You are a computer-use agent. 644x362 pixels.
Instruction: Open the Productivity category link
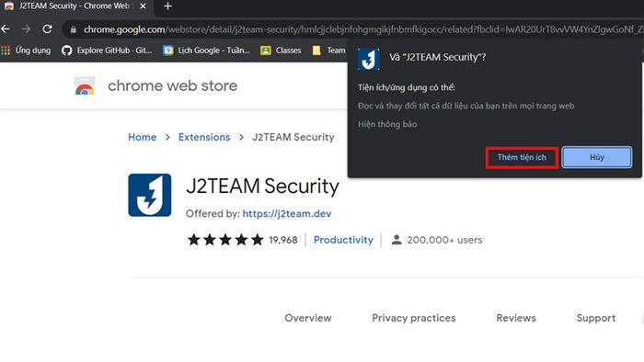click(343, 240)
